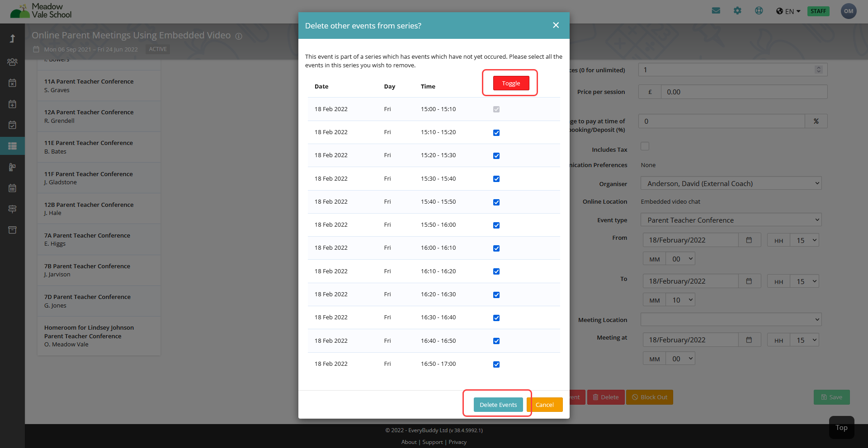Open the settings gear icon
This screenshot has width=868, height=448.
click(x=737, y=10)
